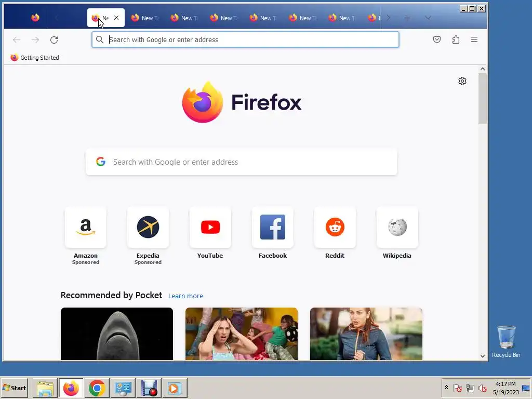Open the Windows Start menu
Image resolution: width=532 pixels, height=399 pixels.
(x=14, y=388)
